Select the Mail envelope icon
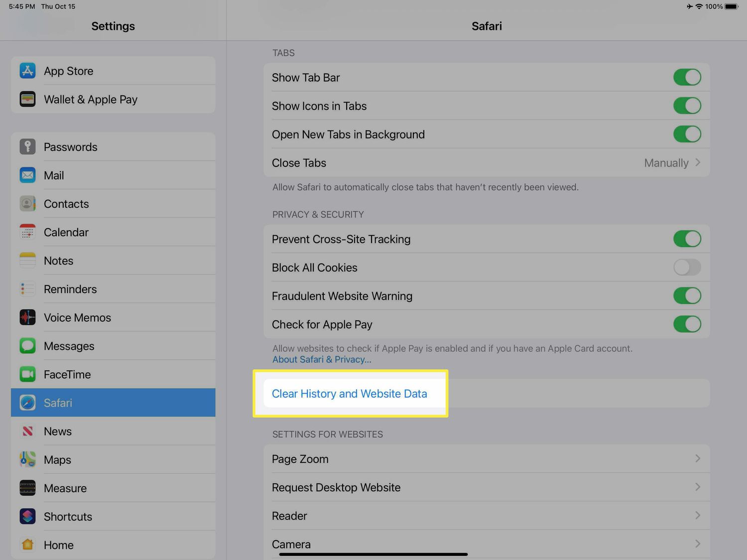This screenshot has width=747, height=560. [x=27, y=175]
